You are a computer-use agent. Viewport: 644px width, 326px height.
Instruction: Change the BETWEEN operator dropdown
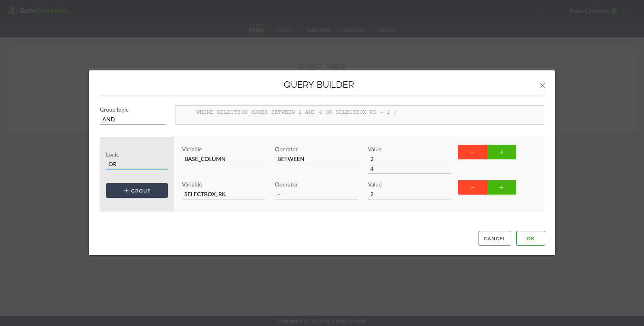tap(316, 159)
